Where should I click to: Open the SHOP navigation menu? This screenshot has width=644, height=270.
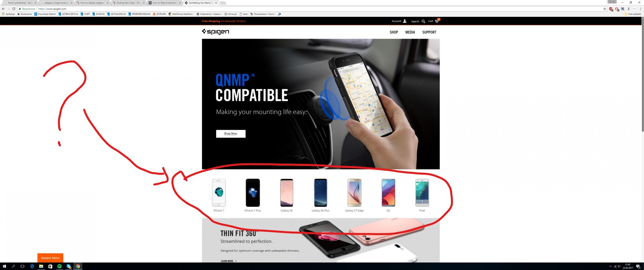[x=394, y=32]
